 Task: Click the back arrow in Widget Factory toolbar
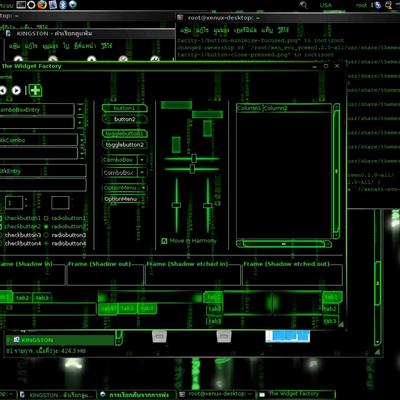coord(3,90)
